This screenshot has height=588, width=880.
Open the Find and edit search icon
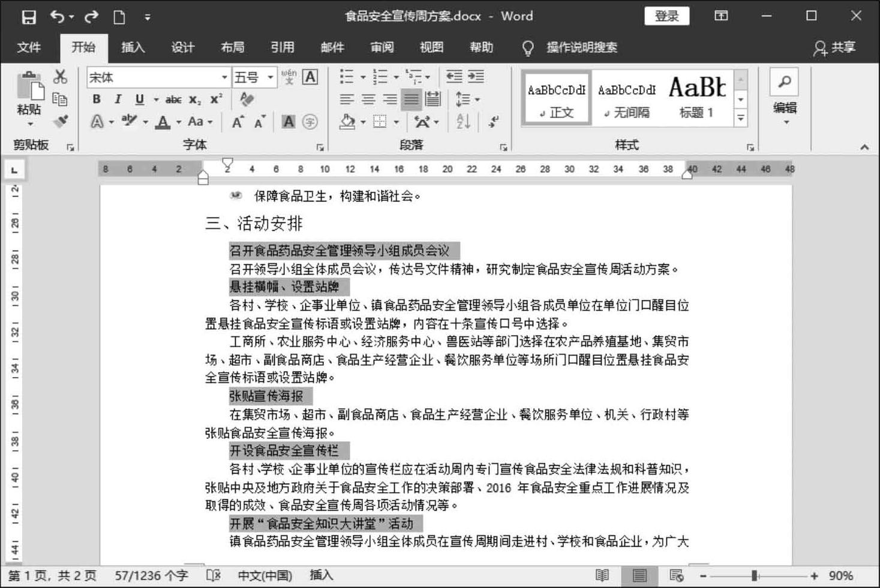785,82
